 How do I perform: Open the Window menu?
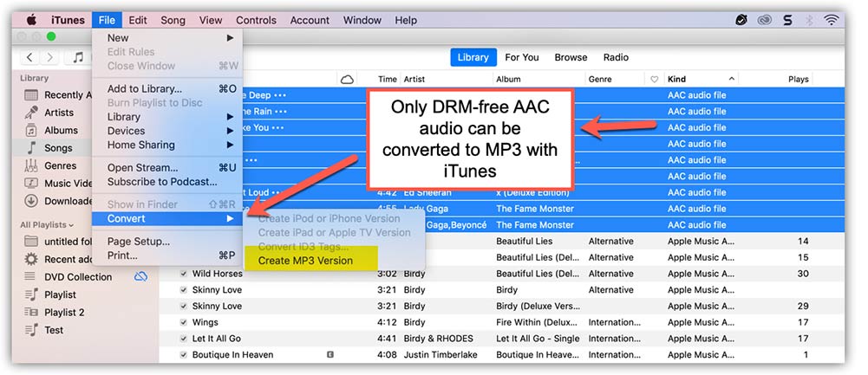[362, 21]
